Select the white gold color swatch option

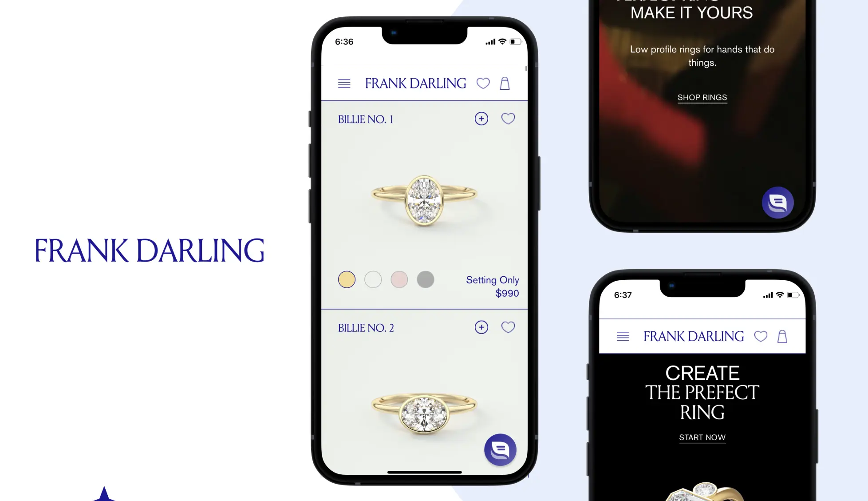tap(373, 279)
